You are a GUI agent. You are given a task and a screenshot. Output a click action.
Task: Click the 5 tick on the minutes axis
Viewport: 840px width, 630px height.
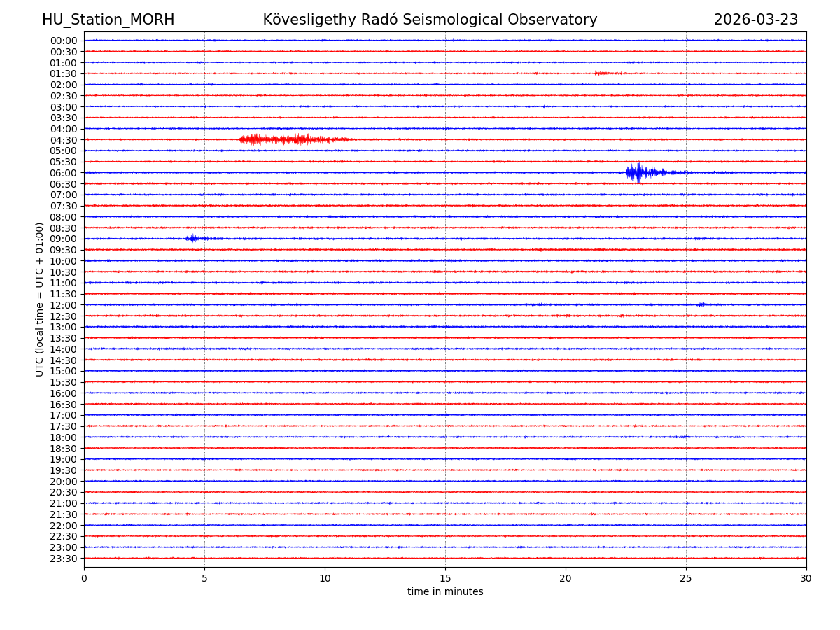pos(204,578)
